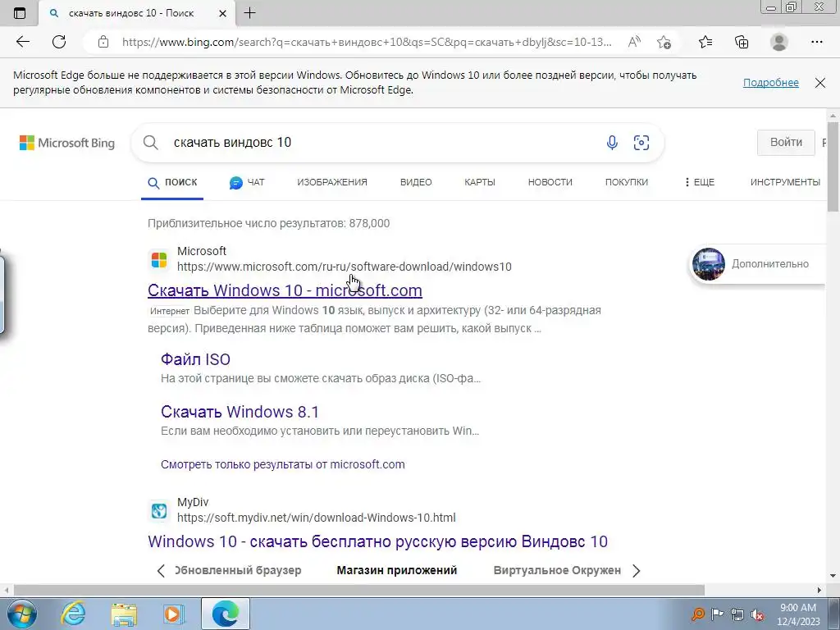Viewport: 840px width, 630px height.
Task: Select the Обновленный браузер carousel item
Action: click(x=238, y=571)
